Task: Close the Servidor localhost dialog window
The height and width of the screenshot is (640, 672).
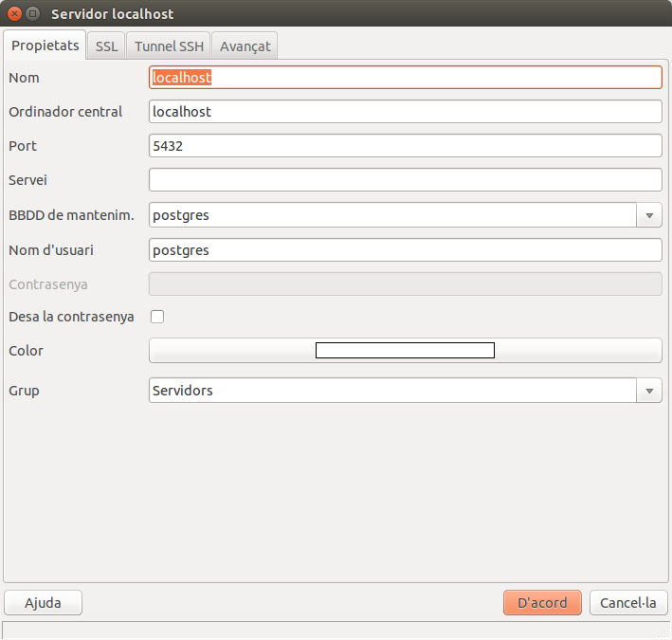Action: (14, 14)
